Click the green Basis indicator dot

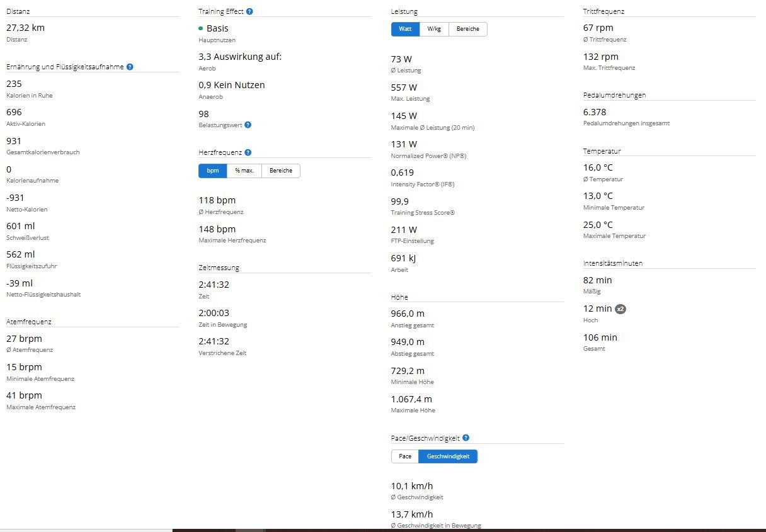(201, 28)
